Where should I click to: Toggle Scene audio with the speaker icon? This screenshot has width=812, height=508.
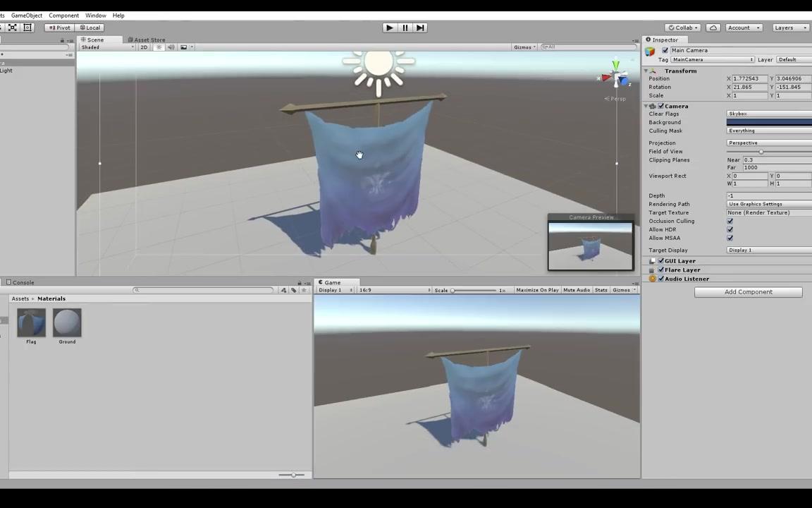tap(172, 47)
